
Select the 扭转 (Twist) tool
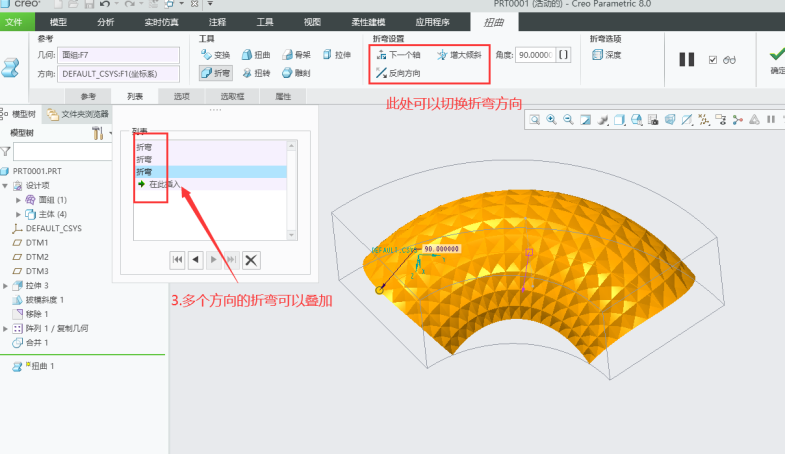257,73
